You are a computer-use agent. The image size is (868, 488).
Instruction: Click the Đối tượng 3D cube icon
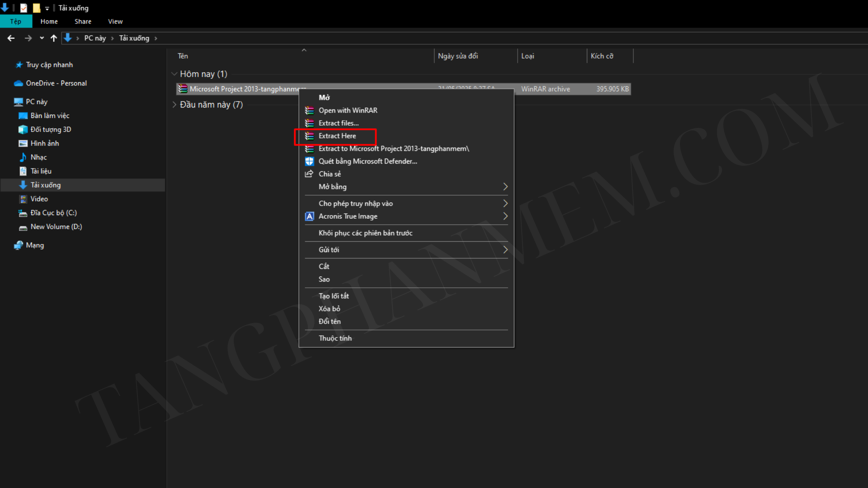(x=23, y=130)
